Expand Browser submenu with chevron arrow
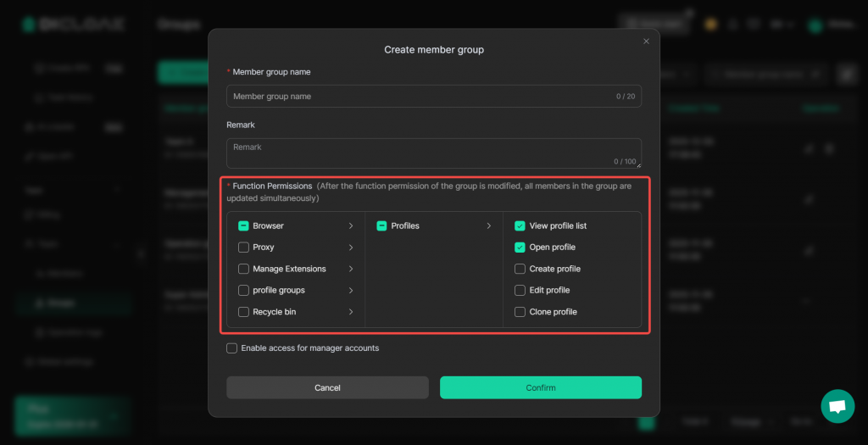 (351, 226)
